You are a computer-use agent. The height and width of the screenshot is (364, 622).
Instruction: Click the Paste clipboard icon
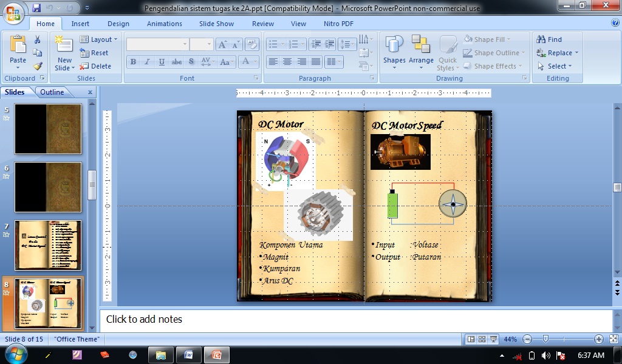(x=18, y=44)
